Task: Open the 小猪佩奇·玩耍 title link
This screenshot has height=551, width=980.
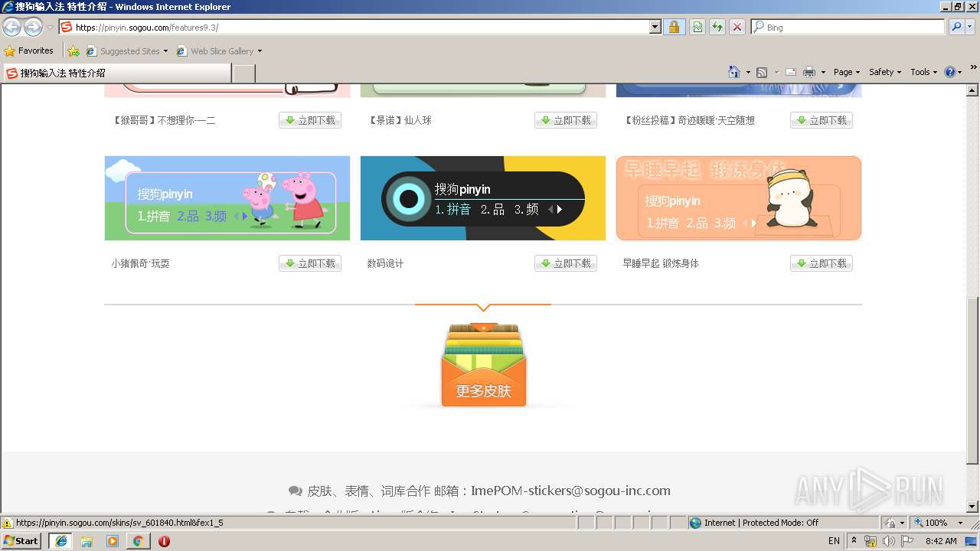Action: click(x=140, y=263)
